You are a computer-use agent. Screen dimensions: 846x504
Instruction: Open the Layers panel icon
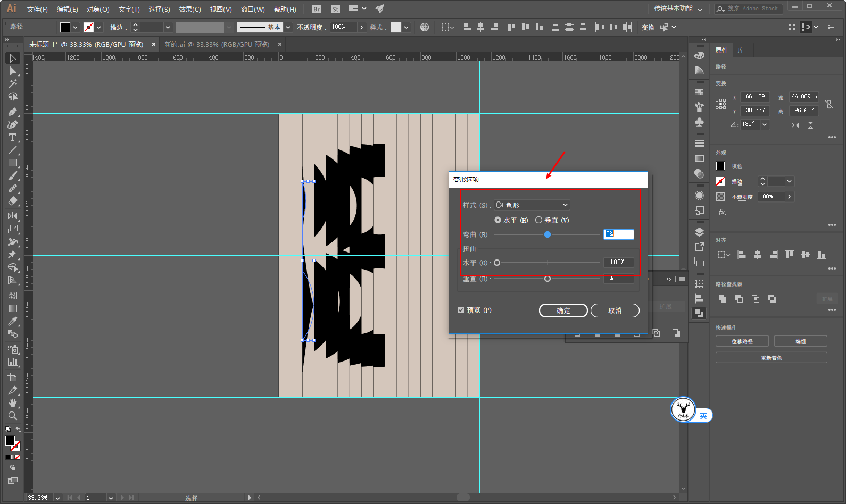point(699,232)
